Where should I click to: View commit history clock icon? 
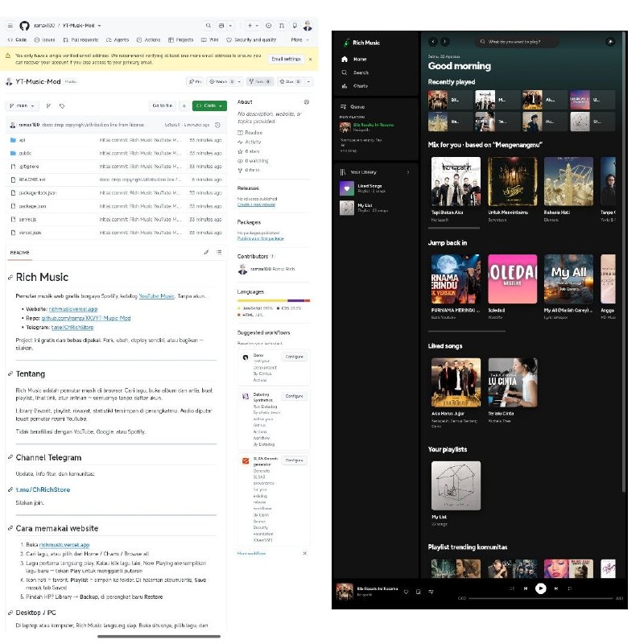217,125
